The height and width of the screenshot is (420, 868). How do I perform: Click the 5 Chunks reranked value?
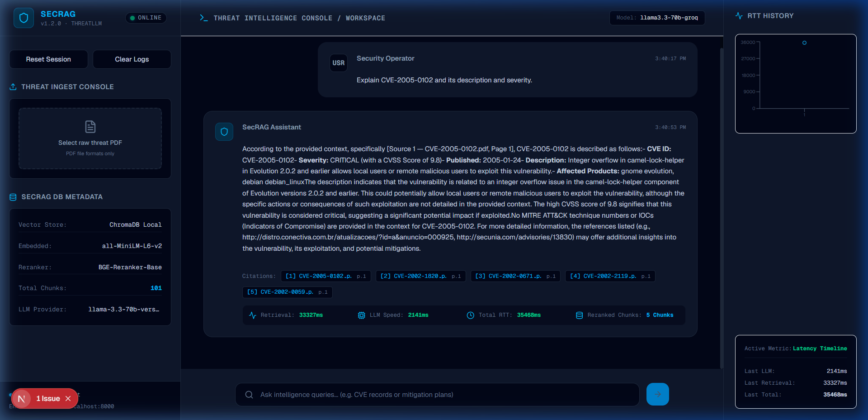[660, 315]
